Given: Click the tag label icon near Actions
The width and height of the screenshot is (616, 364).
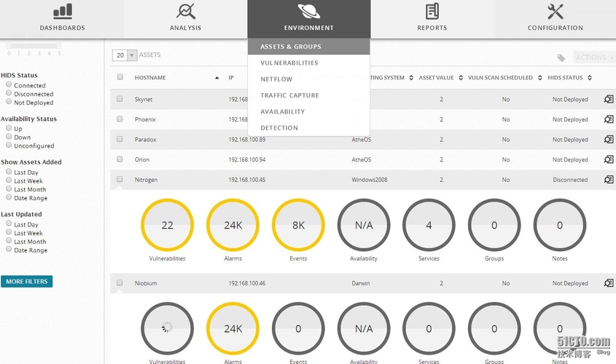Looking at the screenshot, I should coord(561,58).
